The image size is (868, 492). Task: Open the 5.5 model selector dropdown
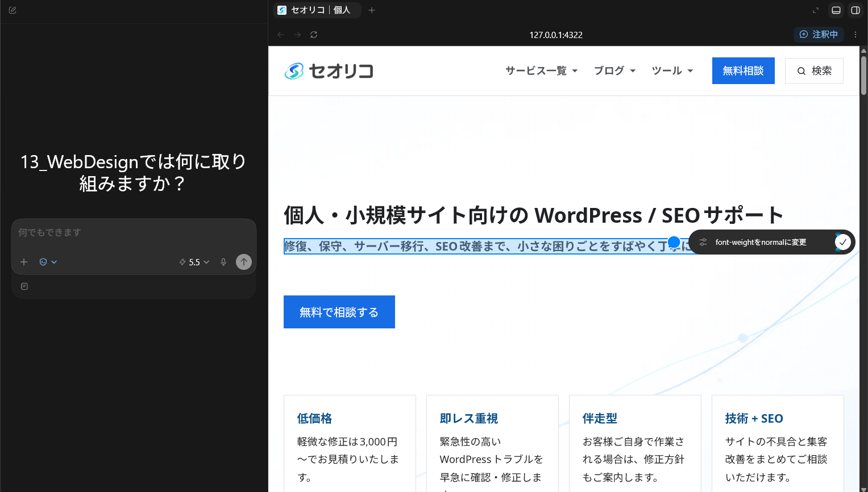(x=194, y=262)
